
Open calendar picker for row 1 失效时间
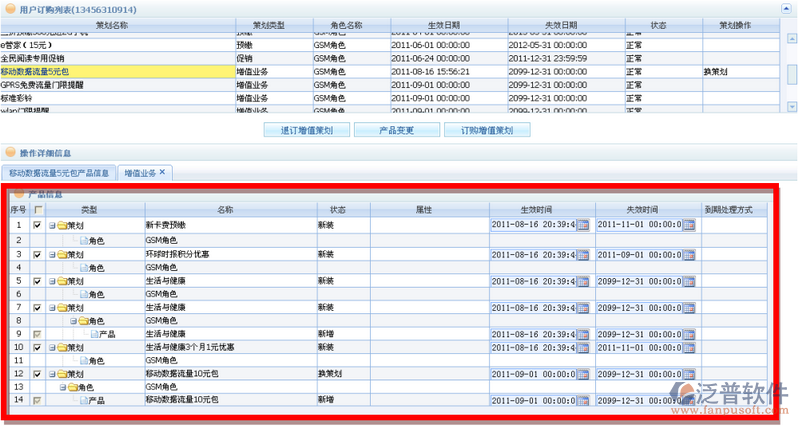point(688,225)
